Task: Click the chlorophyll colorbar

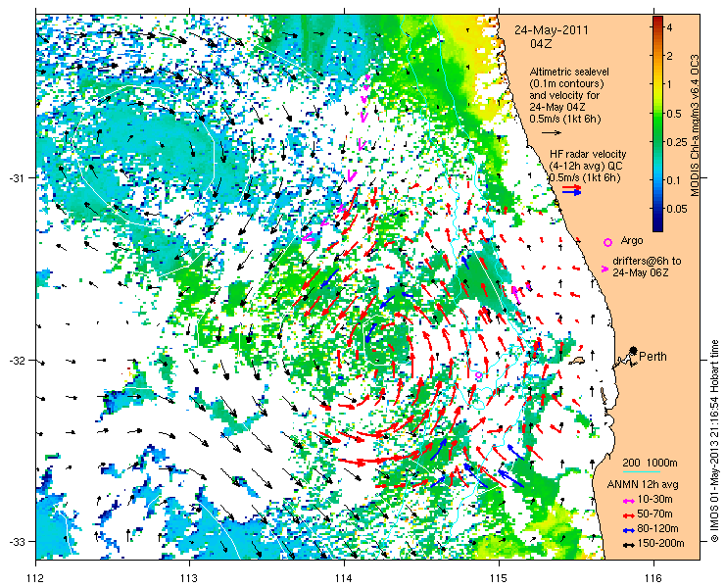Action: (658, 123)
